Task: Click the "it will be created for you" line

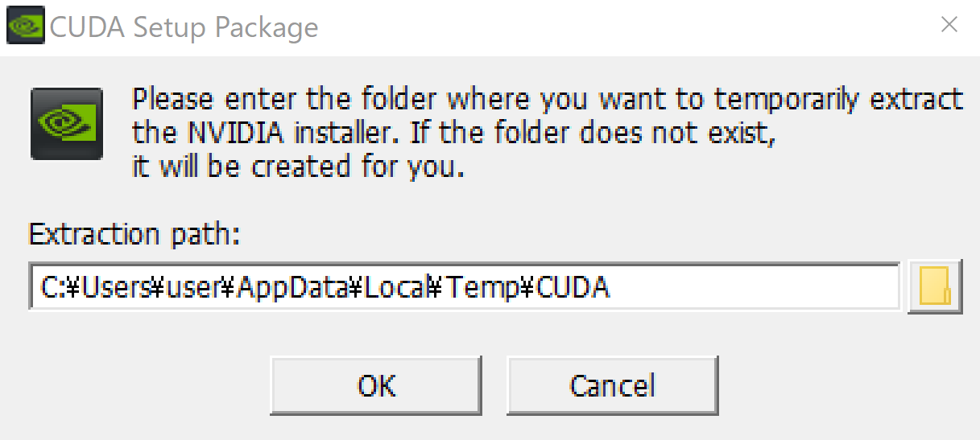Action: tap(298, 167)
